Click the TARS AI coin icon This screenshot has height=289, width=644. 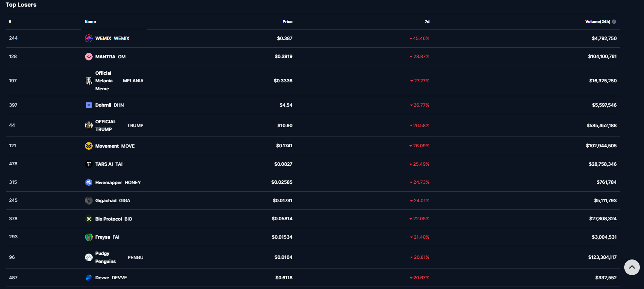point(89,164)
